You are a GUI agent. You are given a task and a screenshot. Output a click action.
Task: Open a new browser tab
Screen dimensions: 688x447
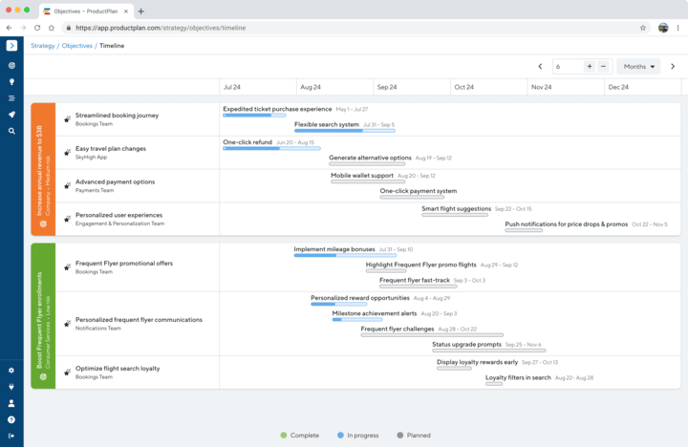pos(141,11)
